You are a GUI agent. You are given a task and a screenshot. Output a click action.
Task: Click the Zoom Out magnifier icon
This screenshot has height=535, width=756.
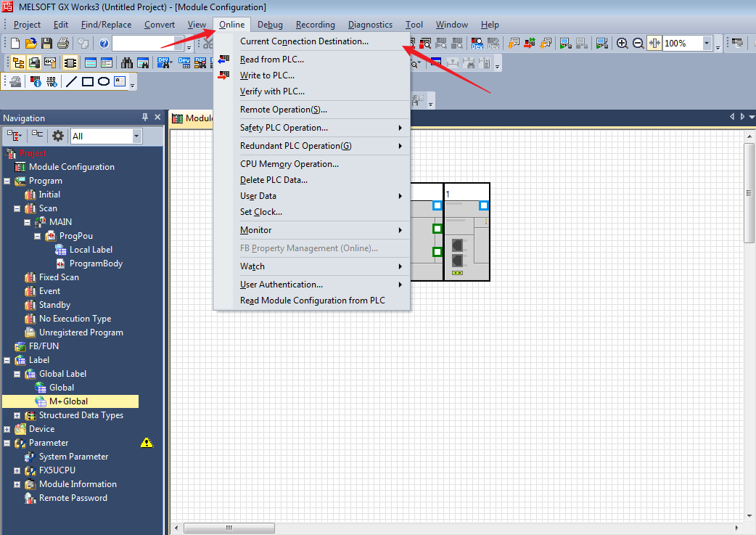pyautogui.click(x=638, y=44)
